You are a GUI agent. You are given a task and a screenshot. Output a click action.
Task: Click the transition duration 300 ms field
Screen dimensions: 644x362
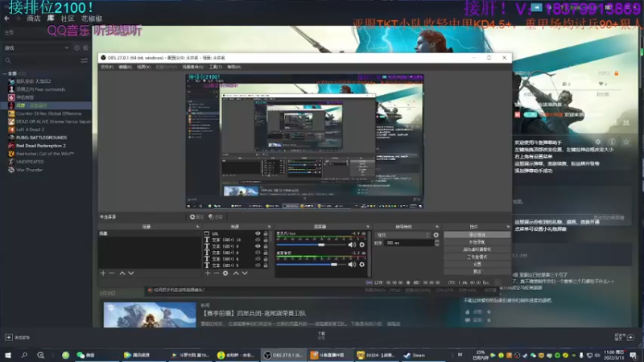point(409,243)
